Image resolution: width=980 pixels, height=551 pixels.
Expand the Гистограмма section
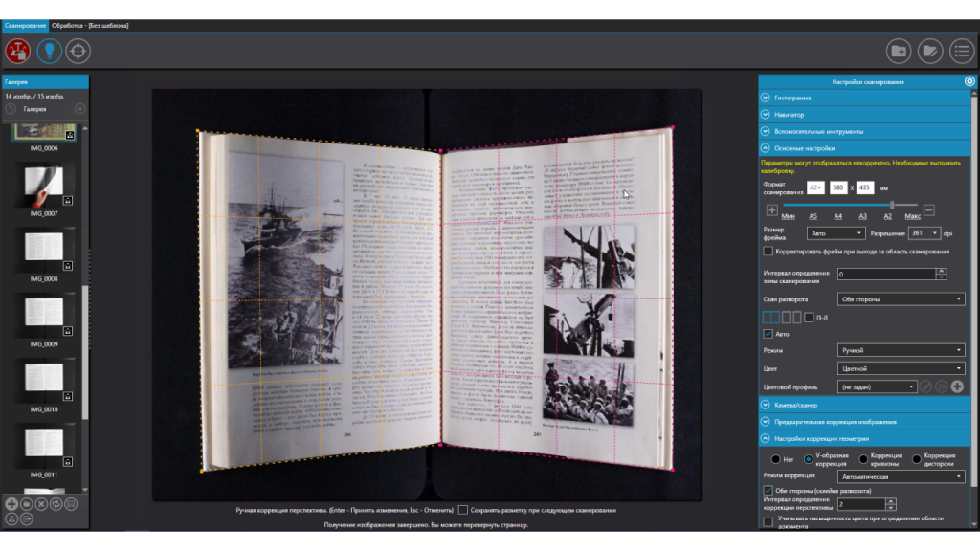[x=765, y=98]
